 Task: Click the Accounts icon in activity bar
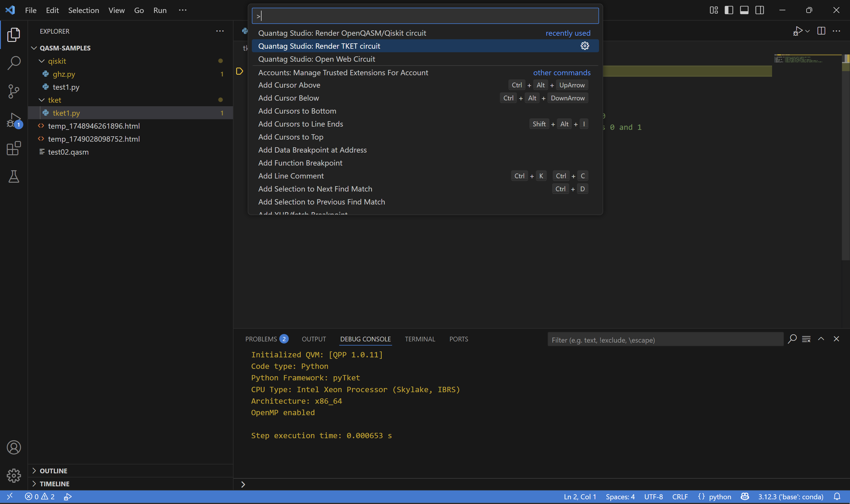pyautogui.click(x=14, y=447)
